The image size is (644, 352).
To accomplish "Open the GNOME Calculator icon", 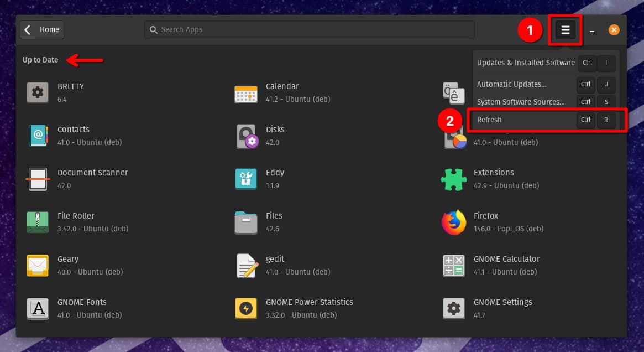I will pyautogui.click(x=453, y=266).
